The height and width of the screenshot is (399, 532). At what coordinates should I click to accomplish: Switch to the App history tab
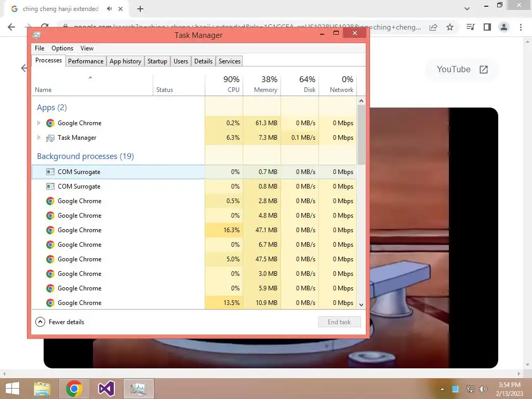(x=125, y=61)
